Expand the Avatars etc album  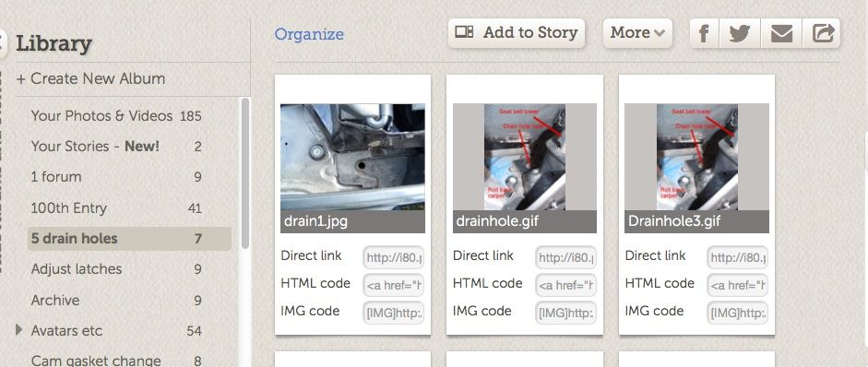click(19, 330)
